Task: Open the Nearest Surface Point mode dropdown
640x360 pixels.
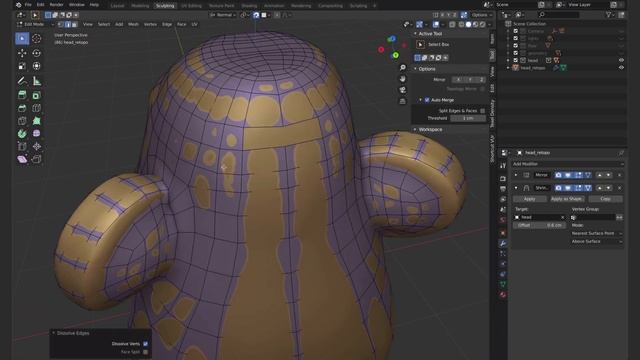Action: (597, 233)
